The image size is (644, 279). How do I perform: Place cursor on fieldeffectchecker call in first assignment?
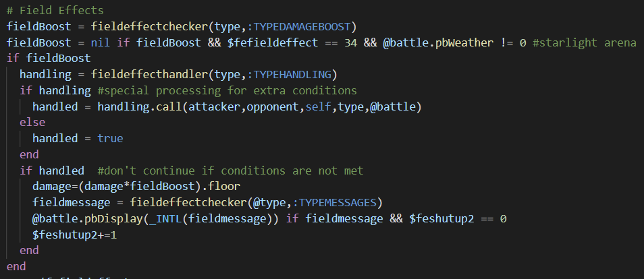(x=150, y=27)
